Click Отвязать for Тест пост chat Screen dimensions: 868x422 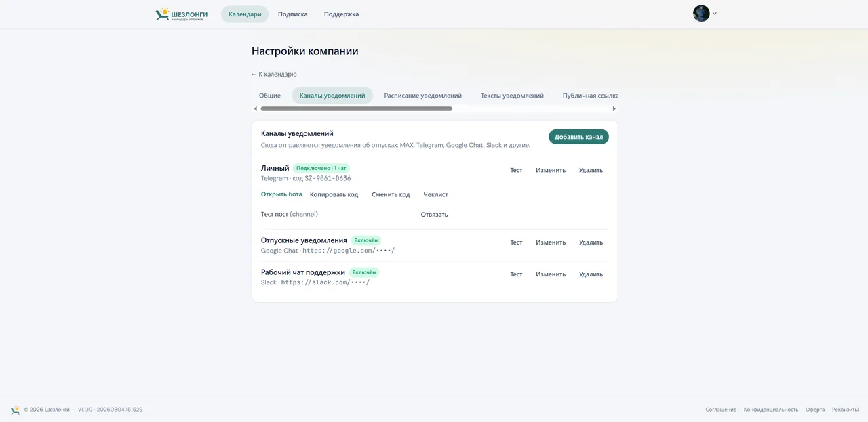434,215
